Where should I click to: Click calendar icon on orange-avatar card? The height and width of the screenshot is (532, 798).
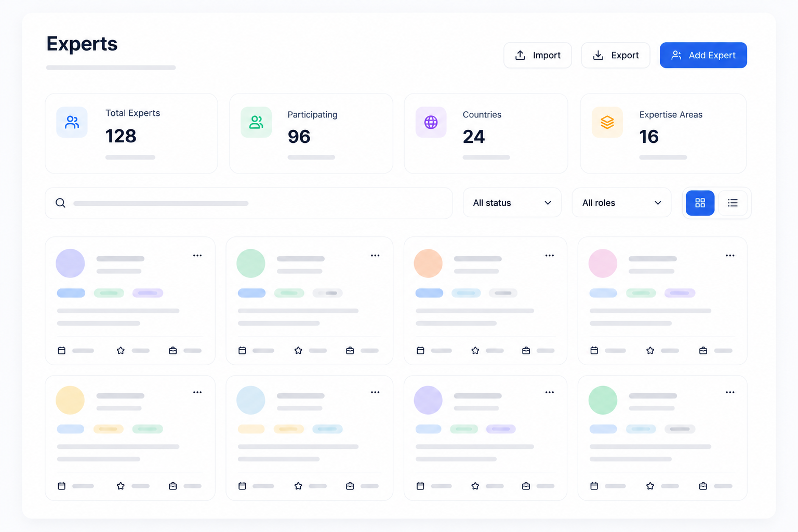click(420, 351)
